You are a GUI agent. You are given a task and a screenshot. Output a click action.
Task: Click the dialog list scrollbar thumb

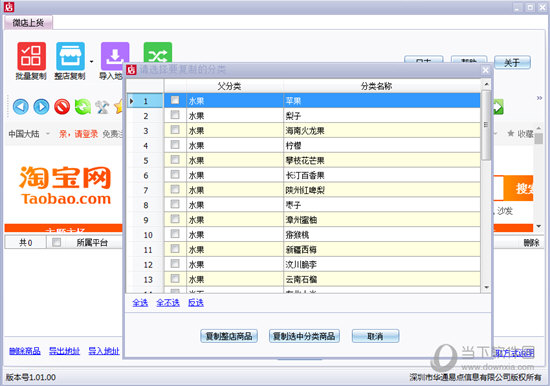point(486,125)
